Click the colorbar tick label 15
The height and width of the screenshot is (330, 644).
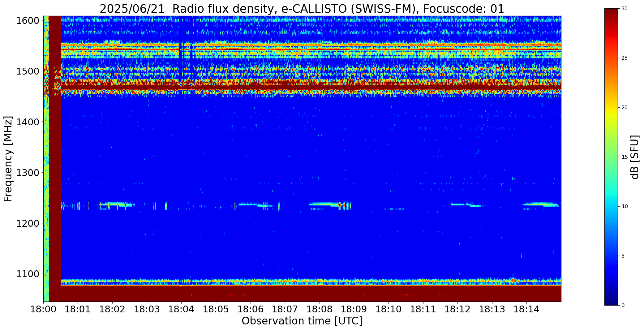[625, 157]
